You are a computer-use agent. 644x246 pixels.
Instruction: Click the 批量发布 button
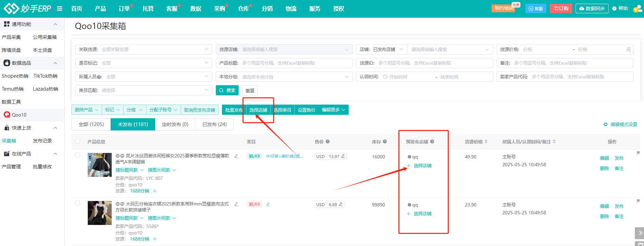(234, 110)
